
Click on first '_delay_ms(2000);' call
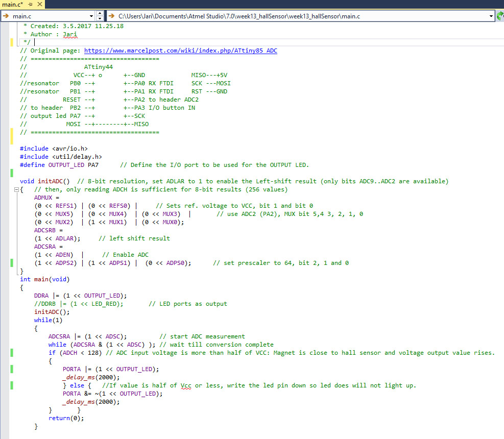click(x=91, y=377)
